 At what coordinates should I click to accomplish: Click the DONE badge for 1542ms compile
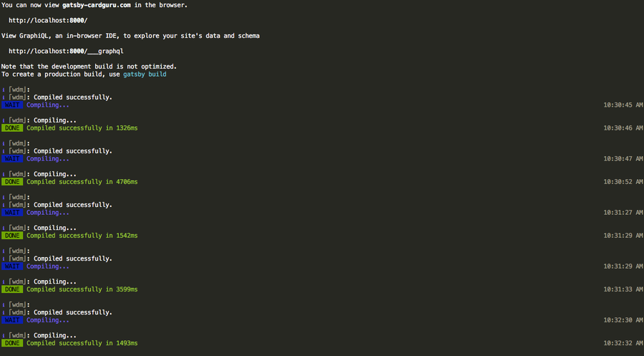pyautogui.click(x=12, y=235)
